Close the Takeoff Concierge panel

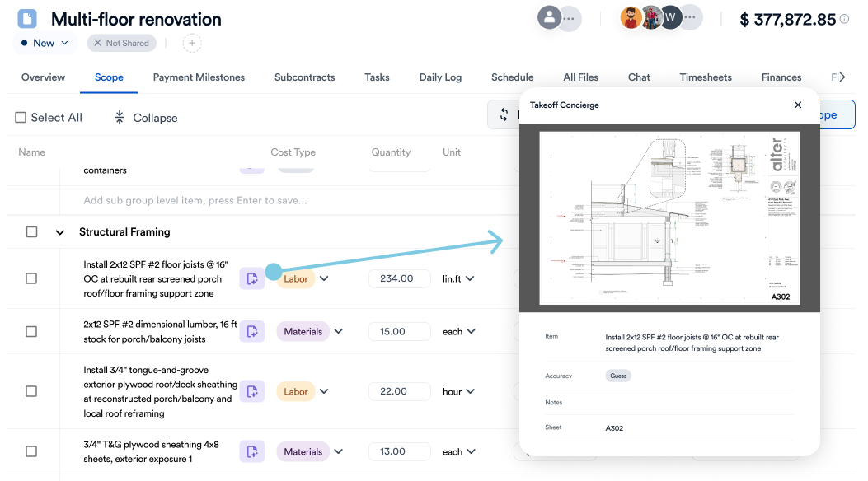point(798,105)
